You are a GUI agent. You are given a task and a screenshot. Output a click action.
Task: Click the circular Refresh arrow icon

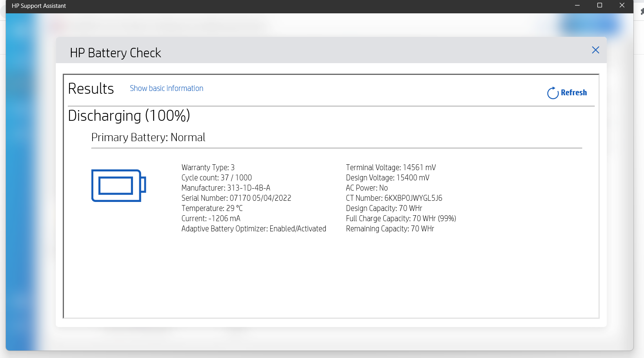(553, 93)
